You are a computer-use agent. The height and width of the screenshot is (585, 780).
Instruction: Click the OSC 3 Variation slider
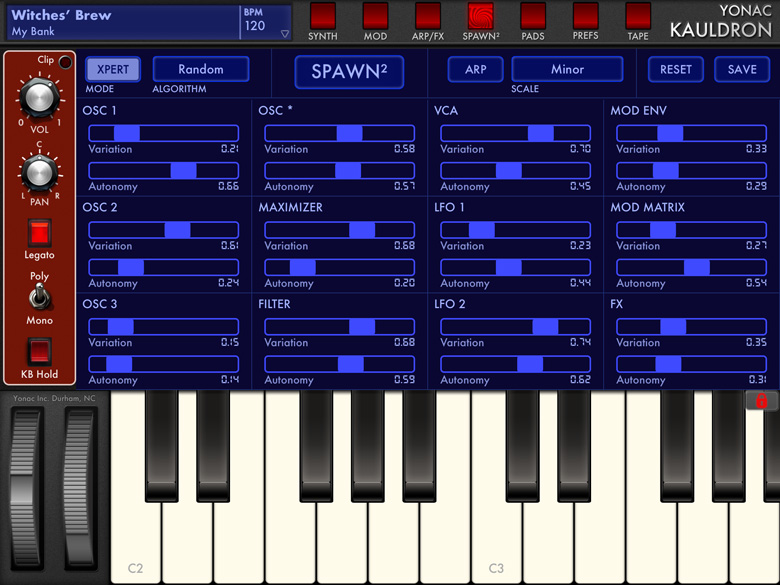click(164, 327)
